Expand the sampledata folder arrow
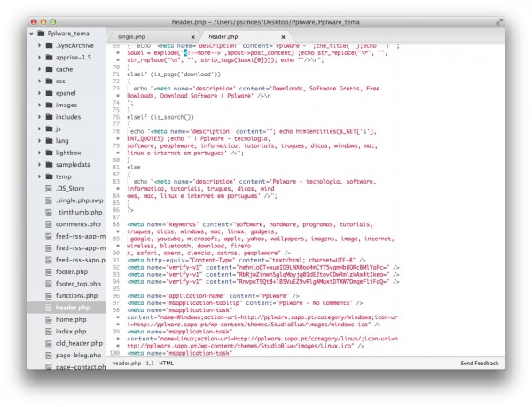The image size is (532, 407). 39,165
